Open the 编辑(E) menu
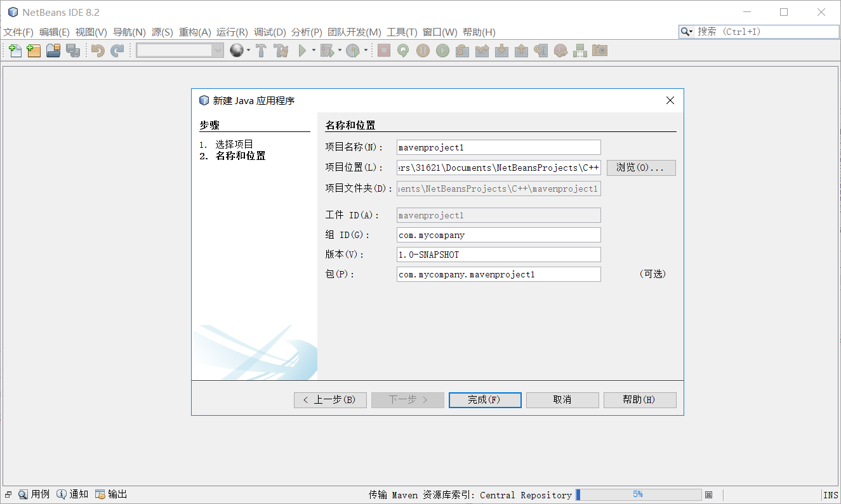The width and height of the screenshot is (841, 504). (55, 32)
